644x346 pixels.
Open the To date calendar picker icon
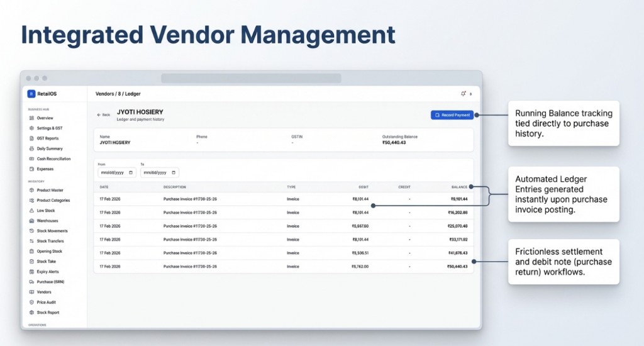174,172
